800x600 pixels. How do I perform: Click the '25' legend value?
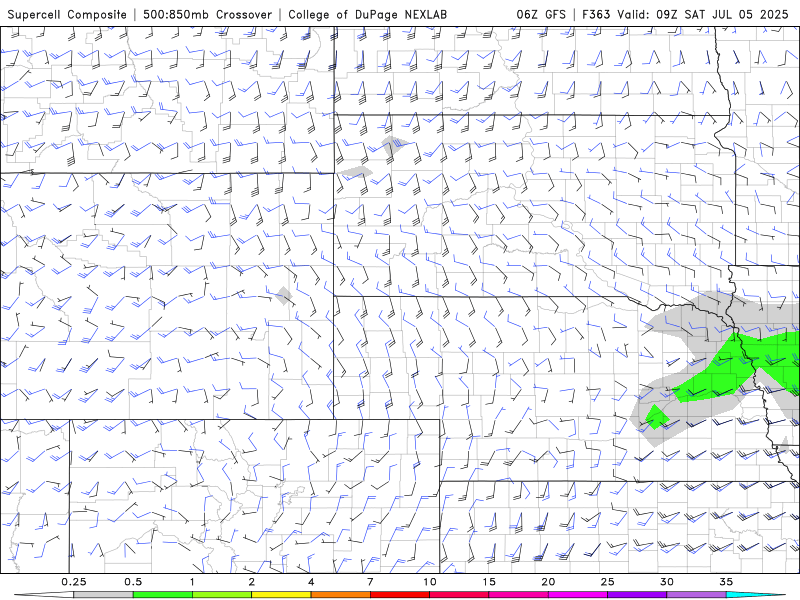click(607, 582)
